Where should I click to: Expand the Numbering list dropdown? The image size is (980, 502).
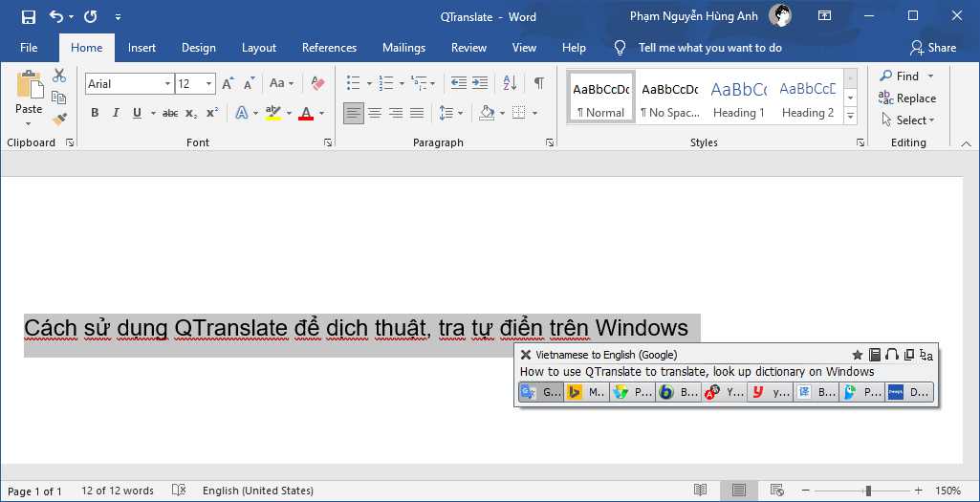(402, 83)
